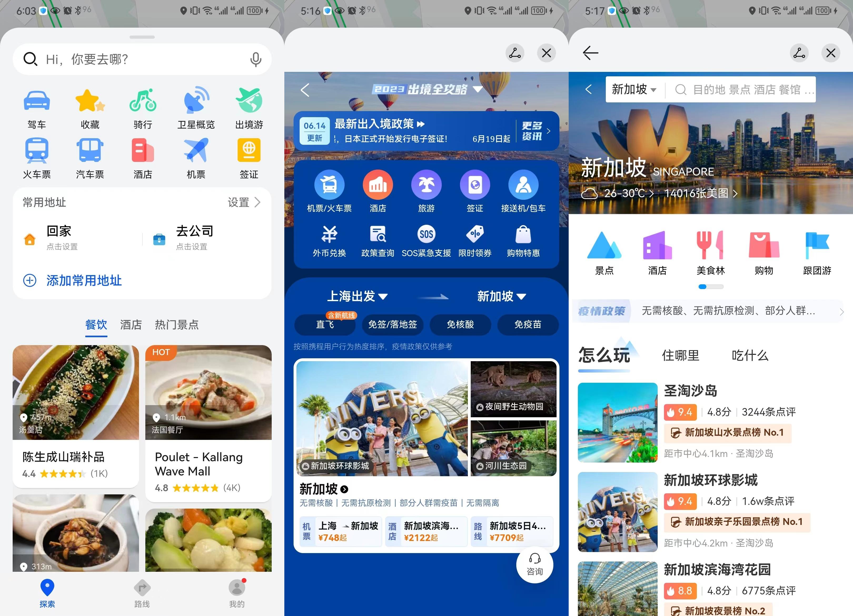Tap 美食林 fork and knife icon
This screenshot has height=616, width=853.
[x=710, y=245]
